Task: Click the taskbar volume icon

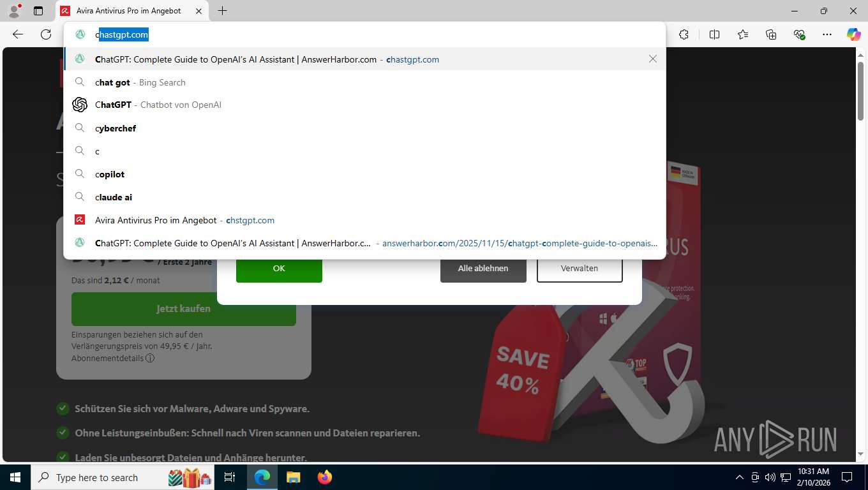Action: pos(770,477)
